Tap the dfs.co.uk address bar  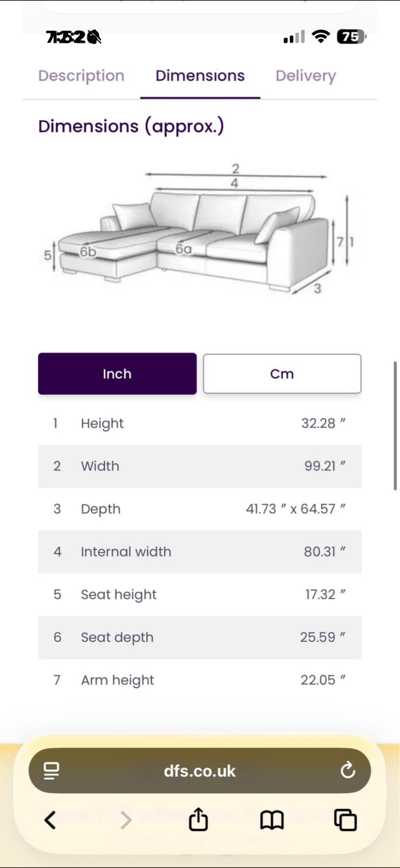pos(199,771)
